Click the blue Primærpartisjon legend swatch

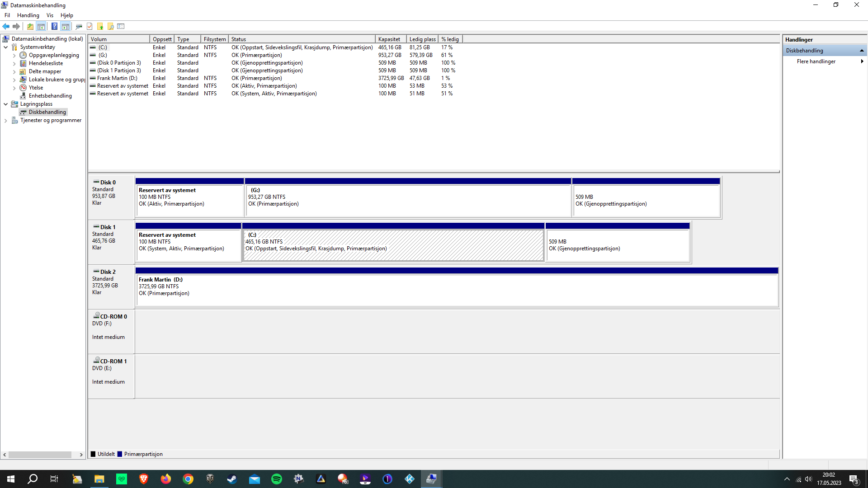(x=120, y=454)
